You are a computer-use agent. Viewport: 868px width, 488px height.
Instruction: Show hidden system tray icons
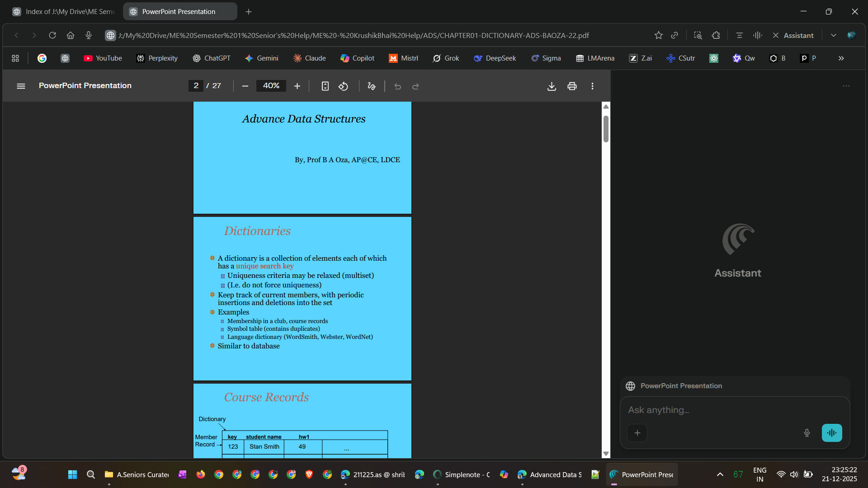pyautogui.click(x=720, y=474)
